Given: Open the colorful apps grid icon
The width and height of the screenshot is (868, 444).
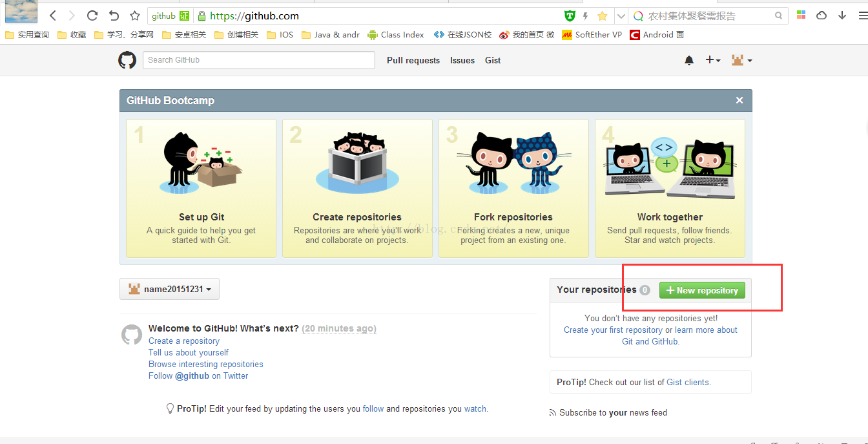Looking at the screenshot, I should [801, 15].
